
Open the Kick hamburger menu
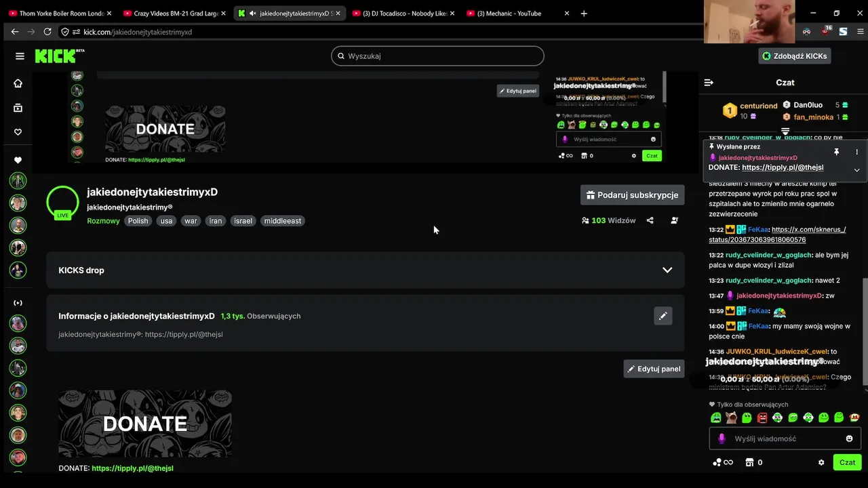tap(20, 56)
